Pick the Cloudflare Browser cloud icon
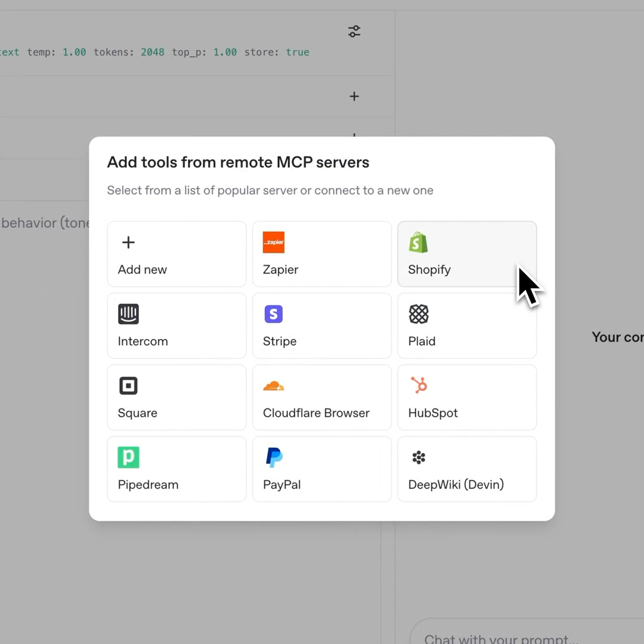 (x=274, y=386)
